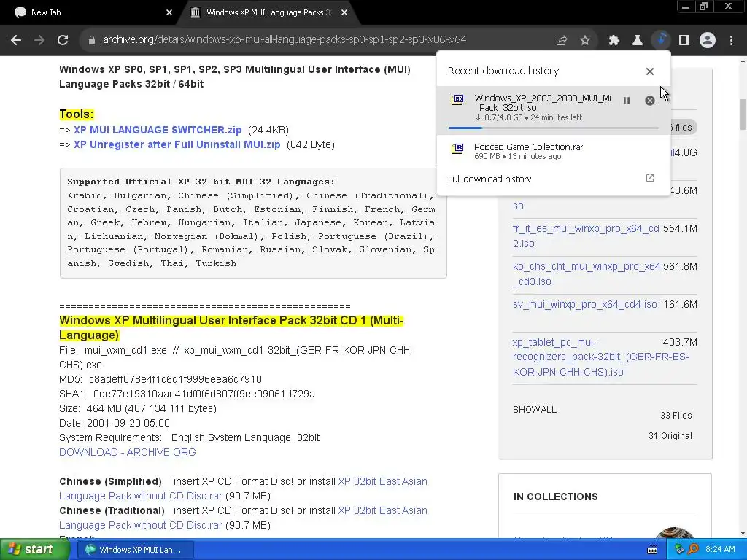Close the New Tab tab

pyautogui.click(x=169, y=12)
